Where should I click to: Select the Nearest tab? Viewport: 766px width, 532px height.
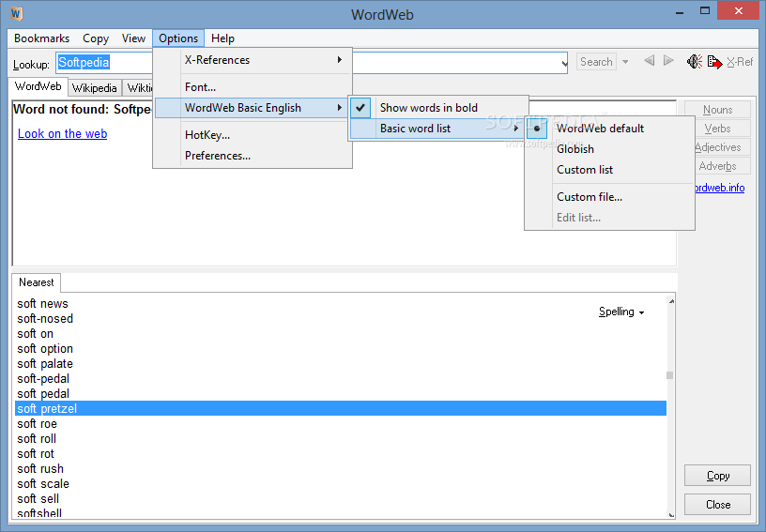[37, 282]
